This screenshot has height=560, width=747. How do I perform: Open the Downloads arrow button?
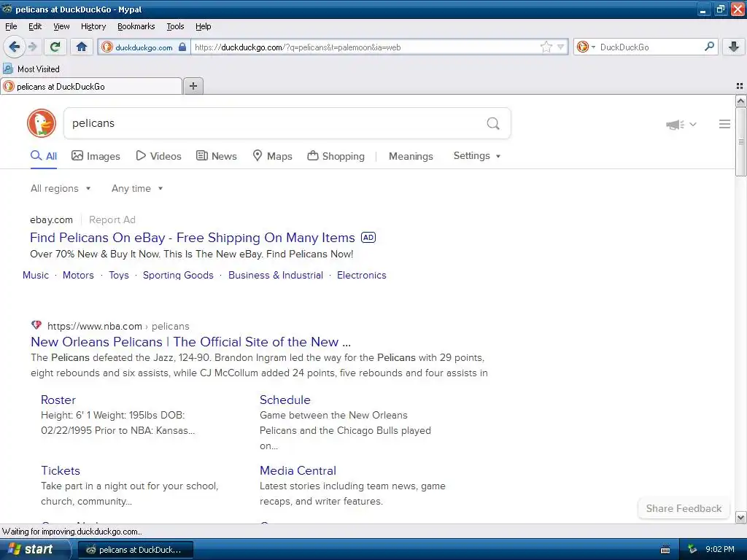tap(734, 47)
